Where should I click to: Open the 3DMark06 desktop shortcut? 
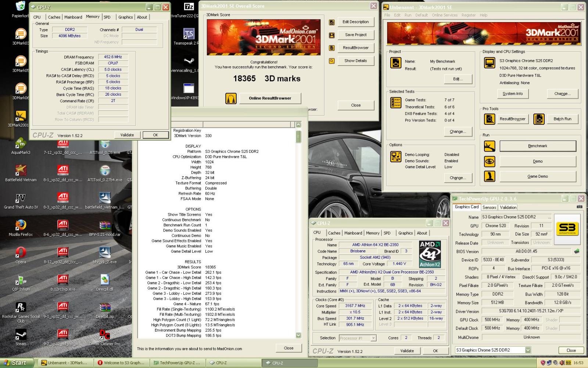(x=21, y=88)
